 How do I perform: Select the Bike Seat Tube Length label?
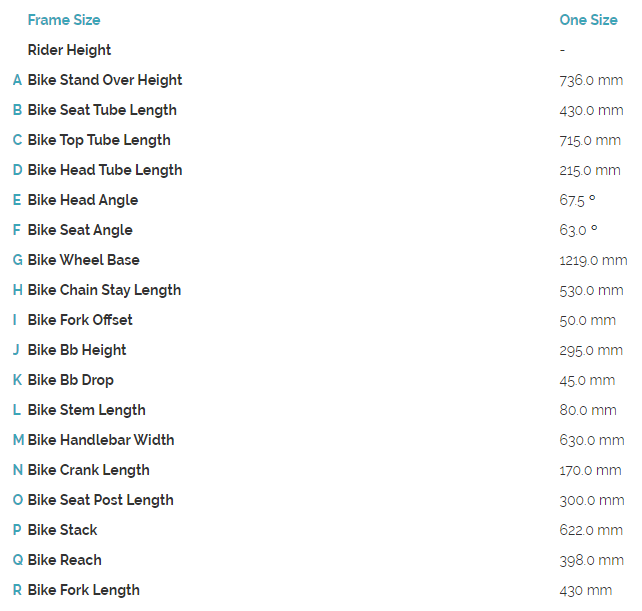pos(102,110)
